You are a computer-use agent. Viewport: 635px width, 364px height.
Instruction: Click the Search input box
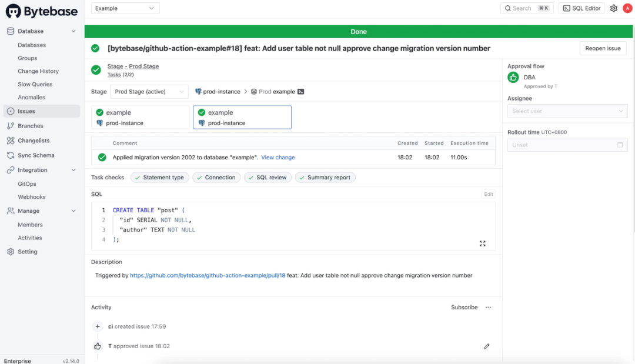coord(526,8)
